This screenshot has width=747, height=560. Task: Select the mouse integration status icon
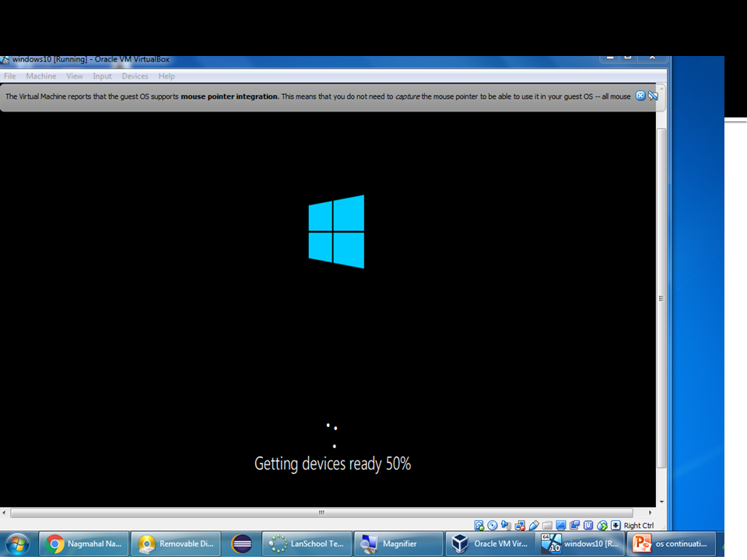pyautogui.click(x=615, y=525)
